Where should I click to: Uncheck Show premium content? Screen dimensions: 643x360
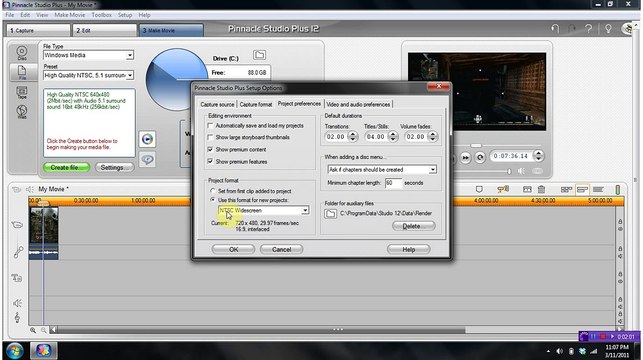point(210,150)
